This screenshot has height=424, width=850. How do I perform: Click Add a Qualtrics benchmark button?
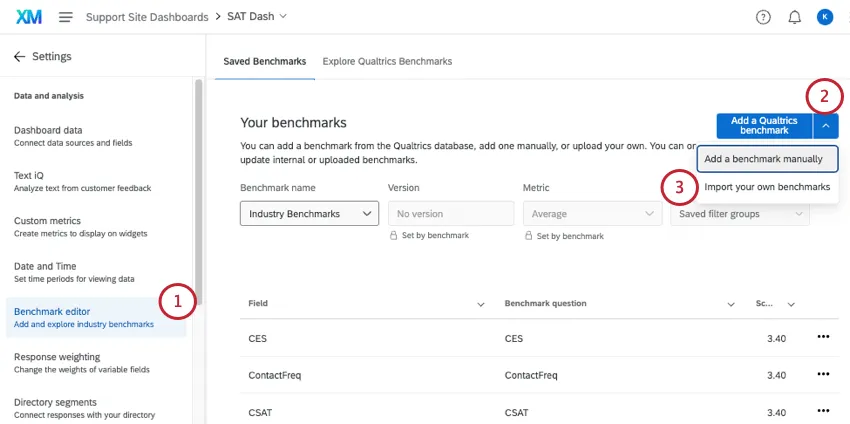[x=764, y=126]
